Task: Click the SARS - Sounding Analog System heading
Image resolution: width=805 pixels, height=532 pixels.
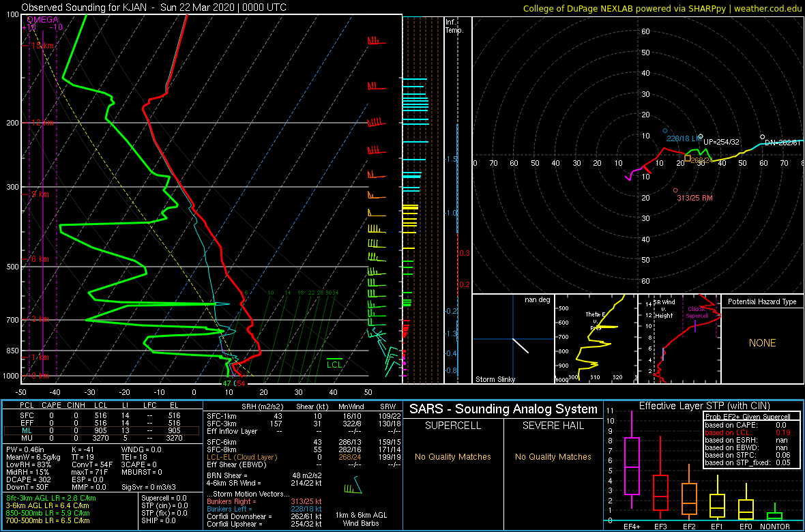Action: tap(503, 409)
